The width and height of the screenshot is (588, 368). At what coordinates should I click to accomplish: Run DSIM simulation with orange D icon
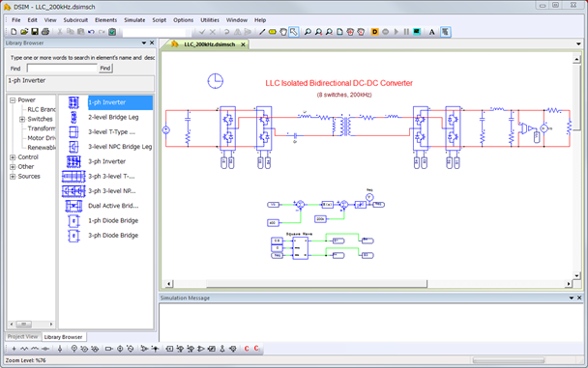point(374,32)
